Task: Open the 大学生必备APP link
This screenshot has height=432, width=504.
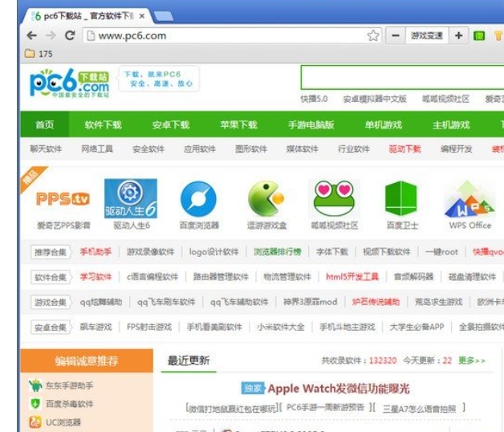Action: point(417,327)
